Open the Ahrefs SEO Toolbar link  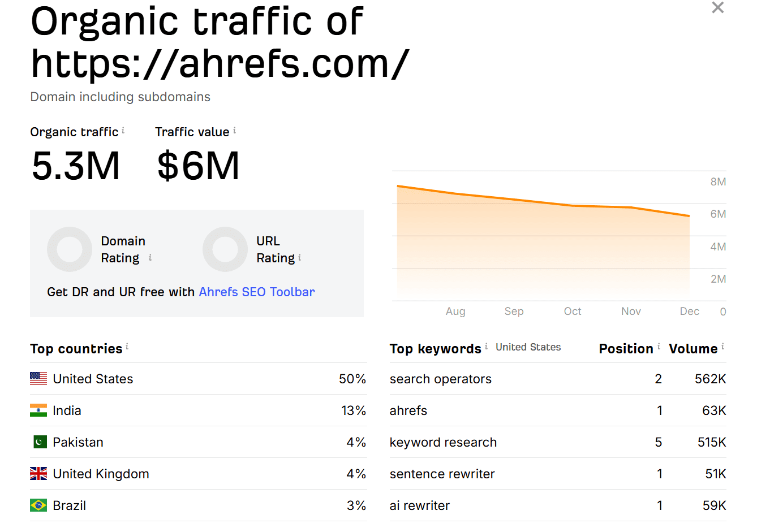tap(257, 292)
